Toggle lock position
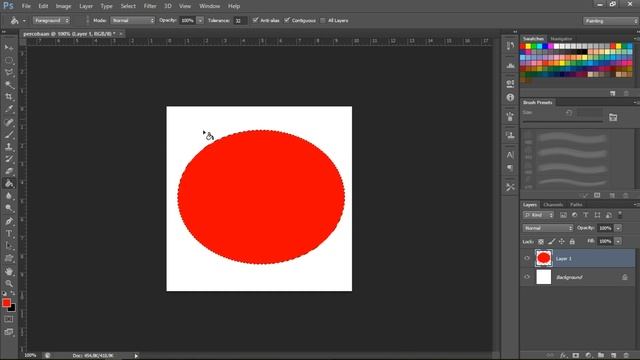 click(562, 242)
